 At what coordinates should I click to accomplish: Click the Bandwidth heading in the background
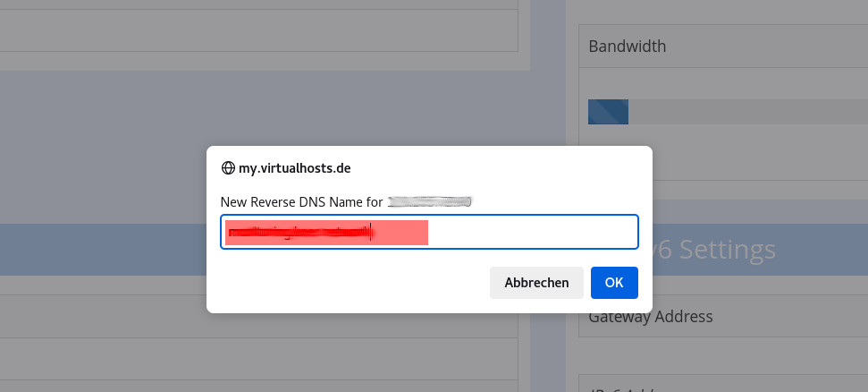click(628, 46)
